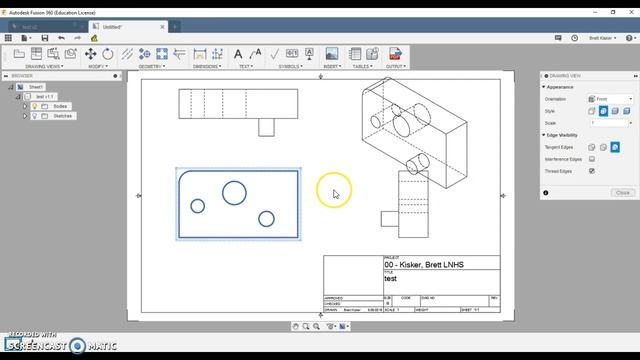This screenshot has height=360, width=640.
Task: Untick Thread Edges checkbox
Action: (592, 171)
